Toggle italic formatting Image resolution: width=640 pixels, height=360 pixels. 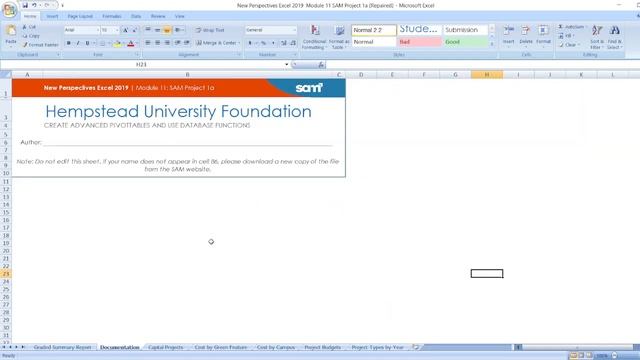(78, 43)
